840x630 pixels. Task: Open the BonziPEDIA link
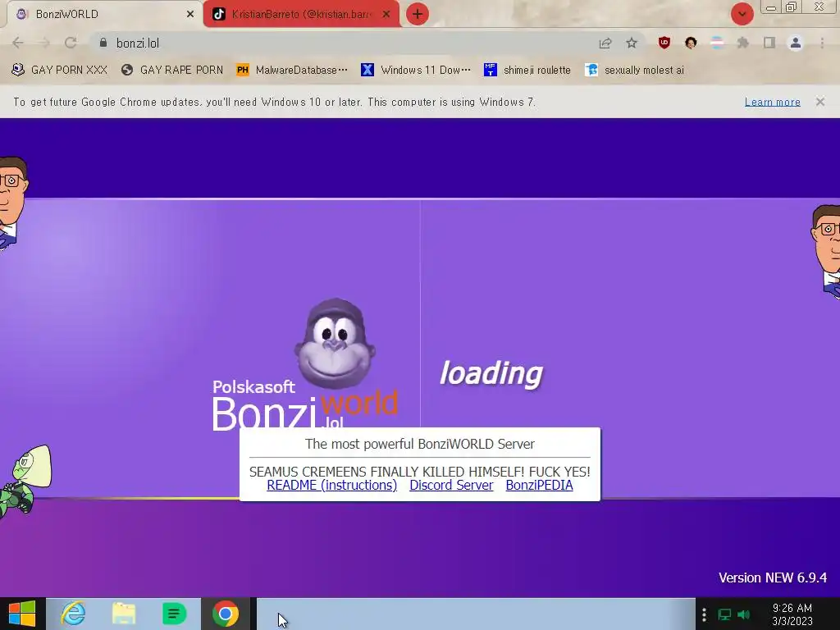(x=540, y=486)
